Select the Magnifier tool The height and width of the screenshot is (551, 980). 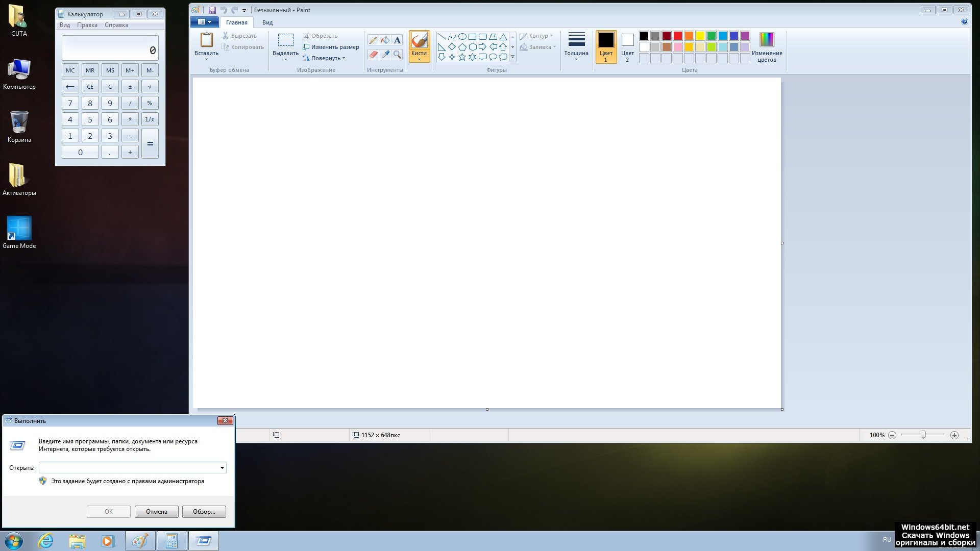[397, 54]
